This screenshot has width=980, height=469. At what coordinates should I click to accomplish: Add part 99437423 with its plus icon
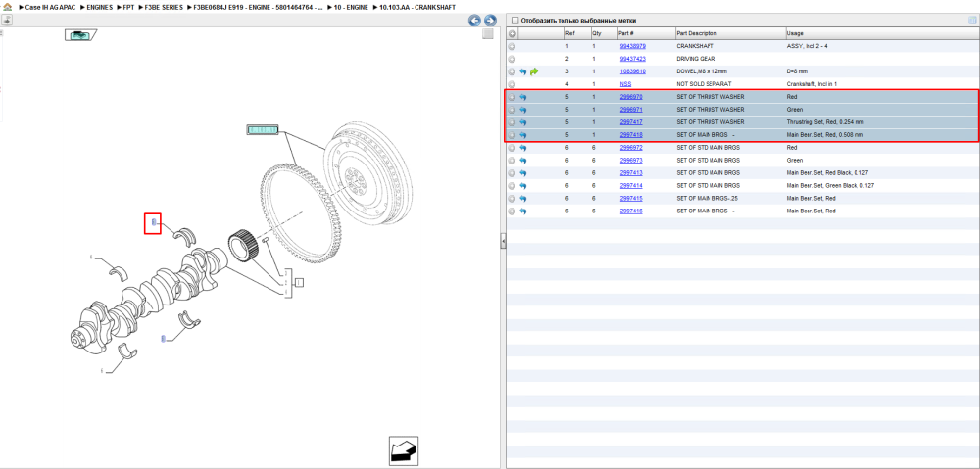click(x=512, y=59)
